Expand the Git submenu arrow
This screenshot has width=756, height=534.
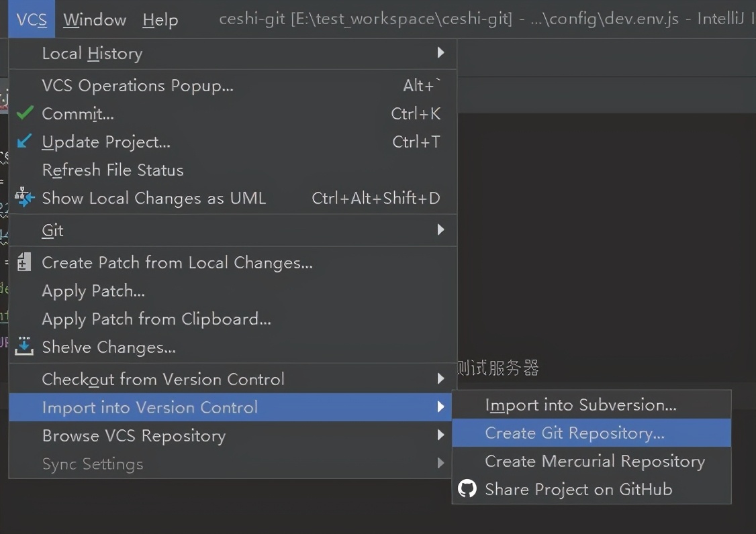click(x=440, y=229)
